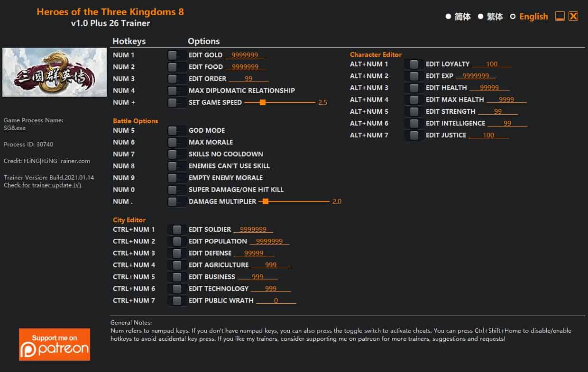This screenshot has height=372, width=588.
Task: Click the Edit Business value field
Action: (x=257, y=277)
